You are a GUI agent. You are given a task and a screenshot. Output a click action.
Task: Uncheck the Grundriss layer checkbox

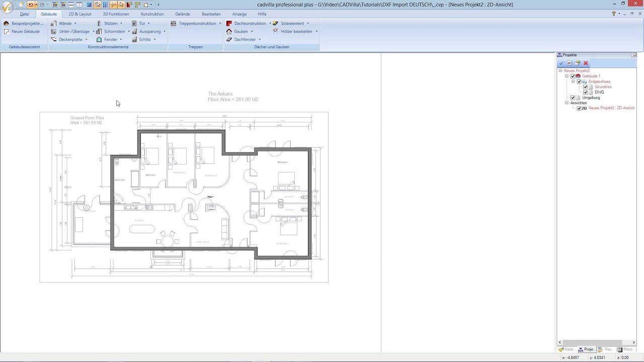(586, 87)
